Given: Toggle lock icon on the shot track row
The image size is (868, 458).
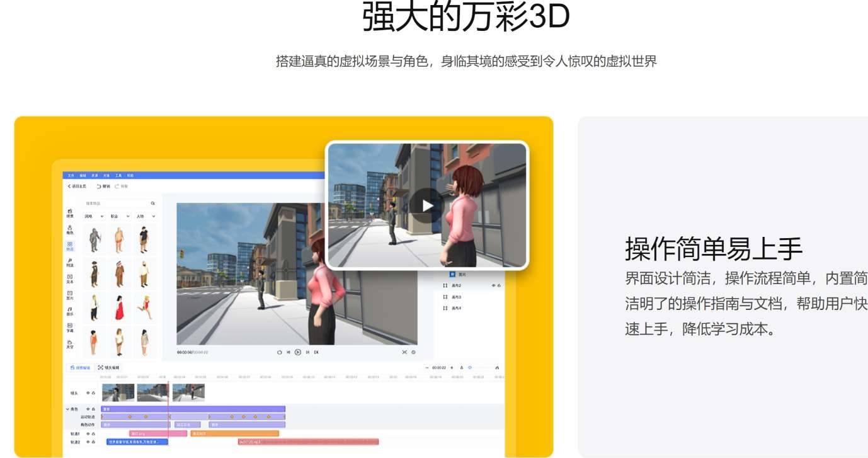Looking at the screenshot, I should click(93, 393).
